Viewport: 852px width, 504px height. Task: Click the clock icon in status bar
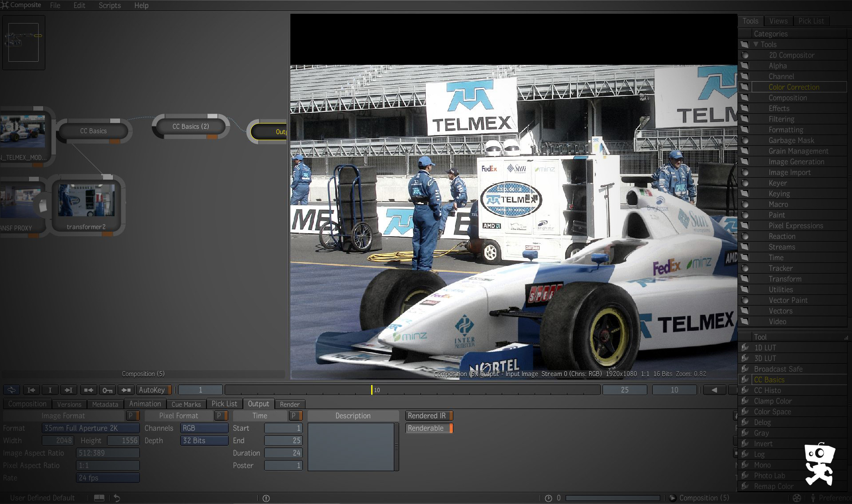548,498
